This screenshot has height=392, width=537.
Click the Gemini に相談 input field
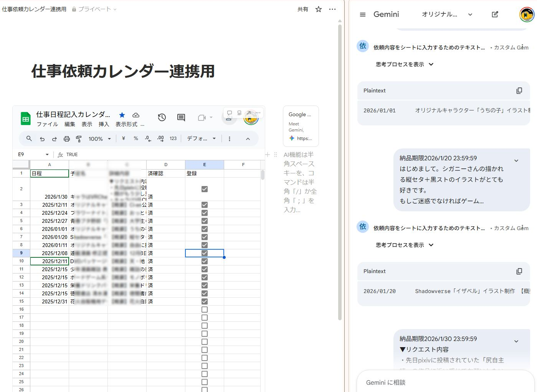[x=441, y=382]
